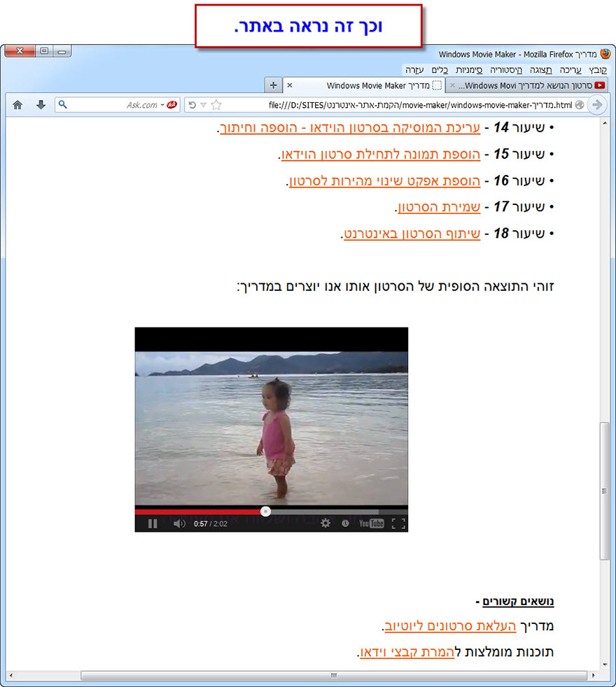This screenshot has width=616, height=687.
Task: Close the 'מדריך Windows Movie Maker' tab
Action: [x=290, y=85]
